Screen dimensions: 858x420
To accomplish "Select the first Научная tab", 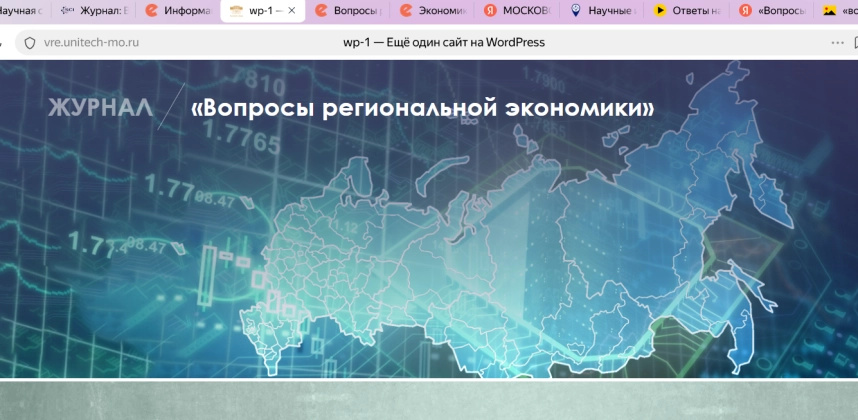I will 24,11.
